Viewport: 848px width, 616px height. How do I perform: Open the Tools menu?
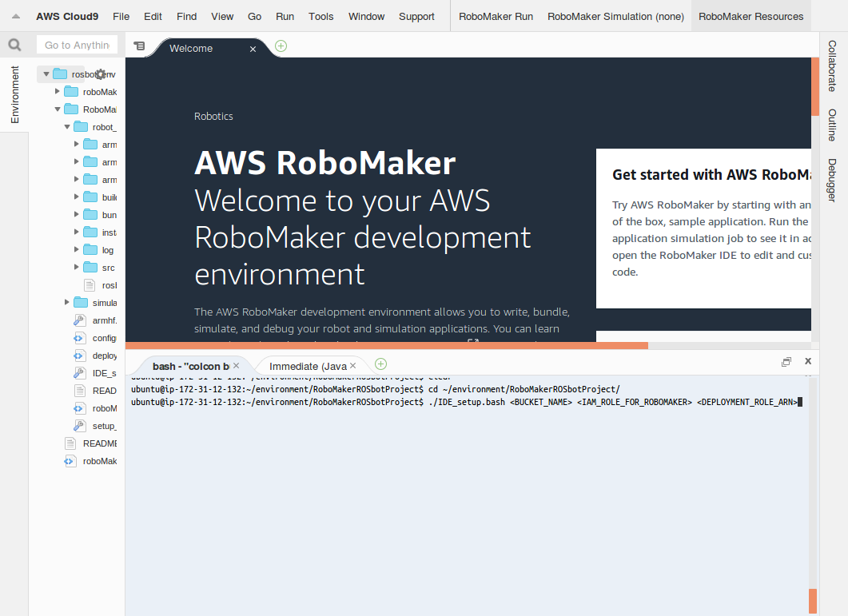tap(320, 16)
